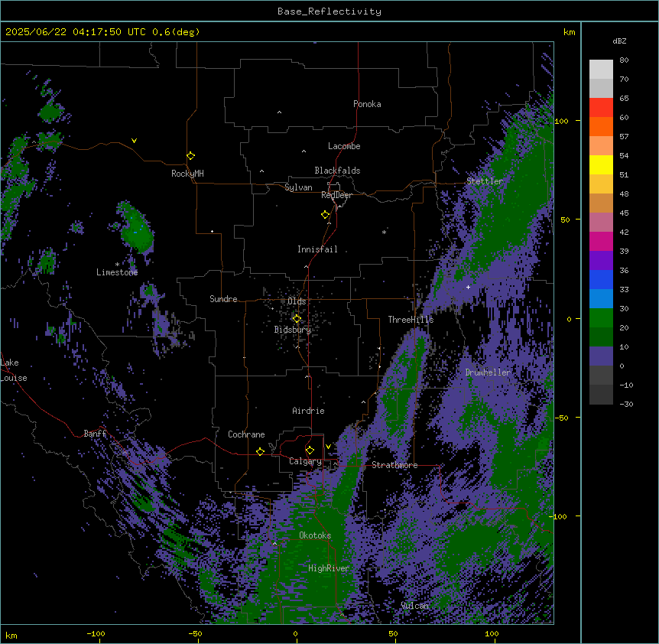Click the Limestone label
This screenshot has height=644, width=659.
point(117,272)
